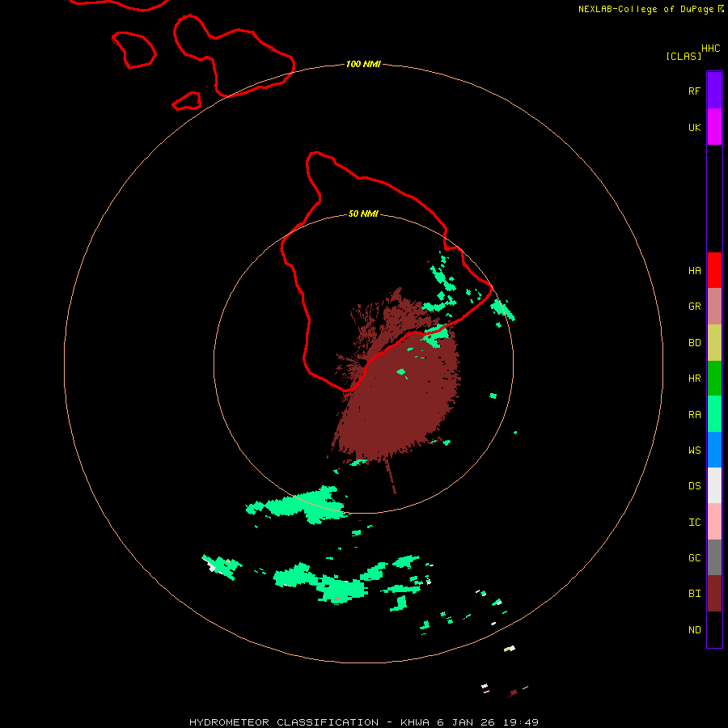Viewport: 728px width, 728px height.
Task: Click the RA light green legend swatch
Action: click(x=714, y=414)
